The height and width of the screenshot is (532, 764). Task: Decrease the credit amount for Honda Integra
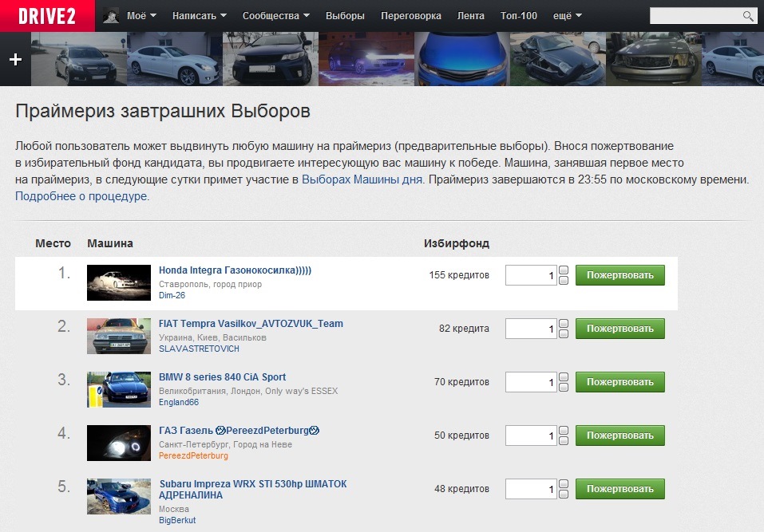pos(564,281)
